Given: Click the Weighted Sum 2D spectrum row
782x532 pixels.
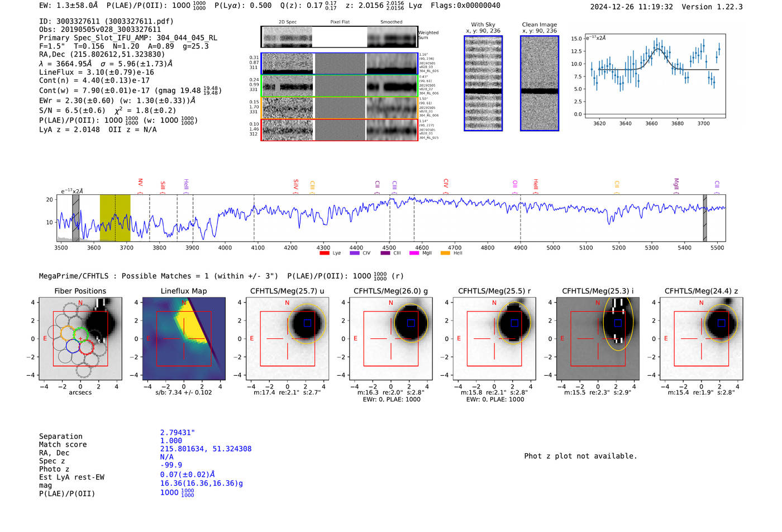Looking at the screenshot, I should (x=340, y=37).
